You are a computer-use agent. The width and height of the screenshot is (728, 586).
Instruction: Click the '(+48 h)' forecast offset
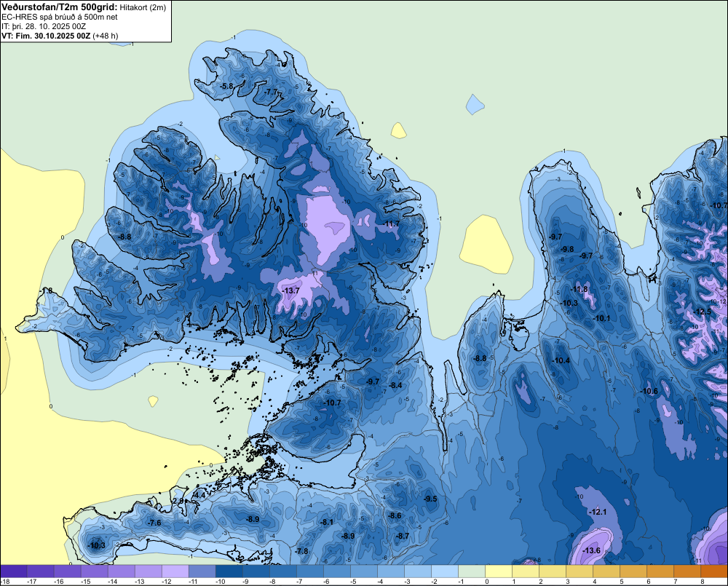(106, 36)
